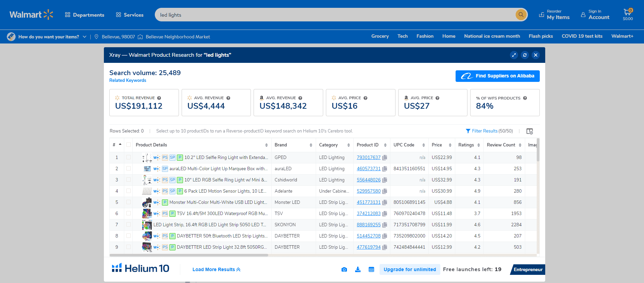
Task: Go to the Grocery nav item
Action: tap(380, 36)
